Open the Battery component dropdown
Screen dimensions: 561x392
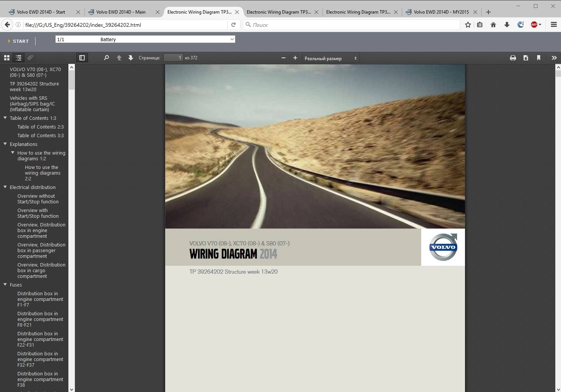(145, 39)
